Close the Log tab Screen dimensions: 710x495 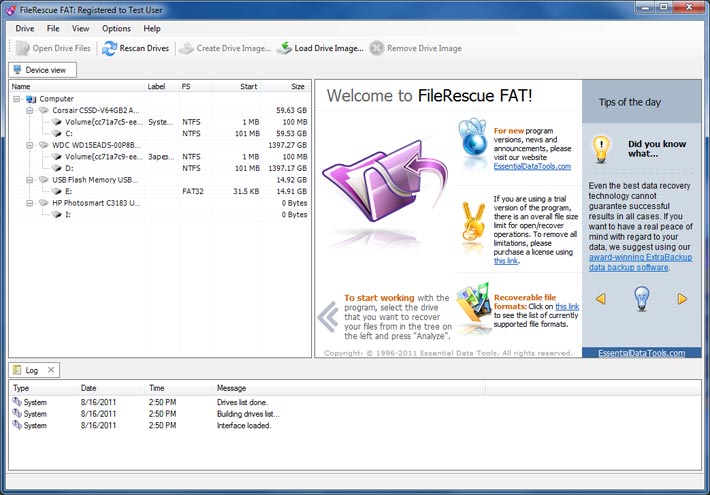click(51, 370)
